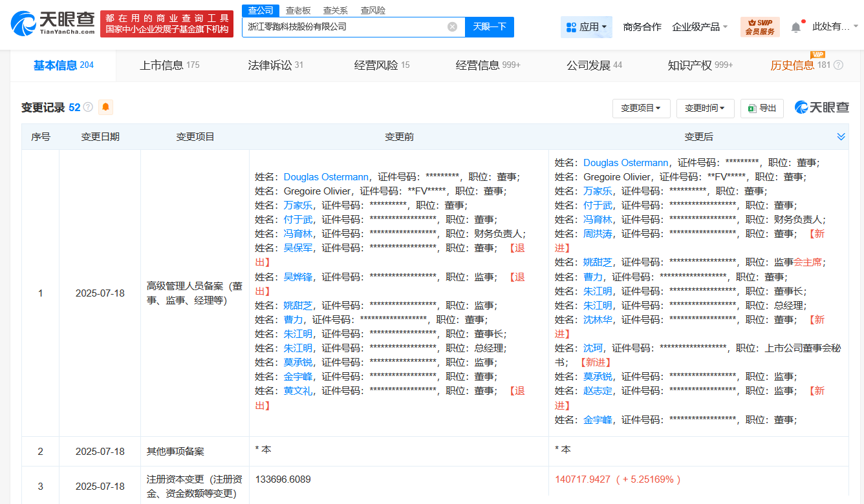Expand the 企业级产品 menu
The image size is (864, 504).
pyautogui.click(x=700, y=27)
